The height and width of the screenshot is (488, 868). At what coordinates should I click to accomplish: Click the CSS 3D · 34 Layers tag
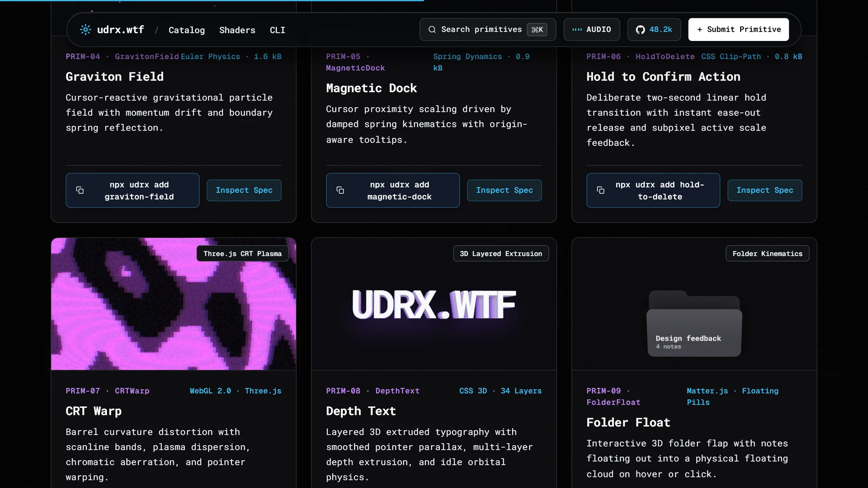click(501, 391)
